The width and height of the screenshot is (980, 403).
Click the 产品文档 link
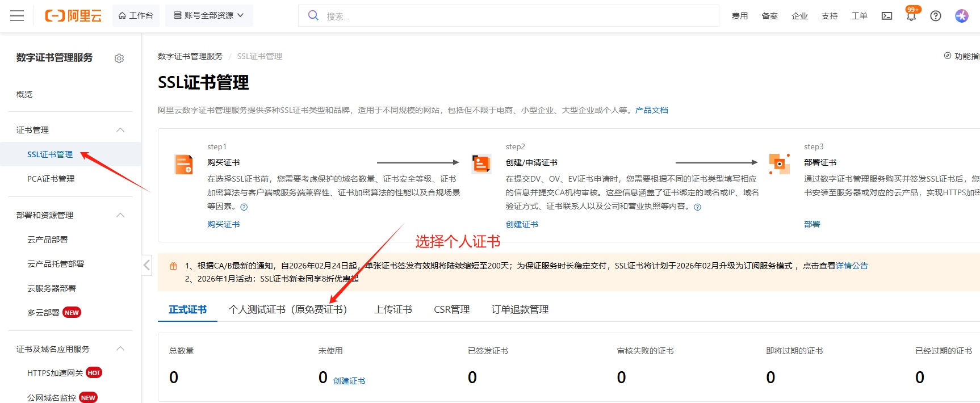click(x=651, y=110)
